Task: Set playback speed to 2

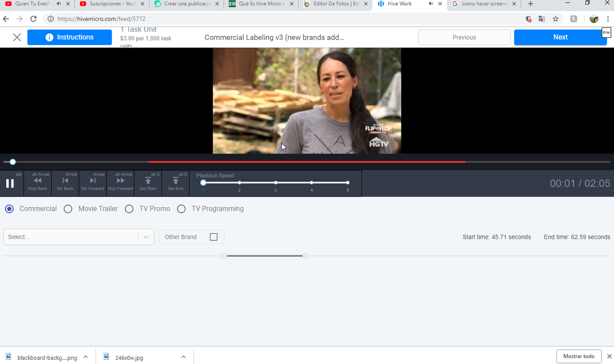Action: [239, 183]
